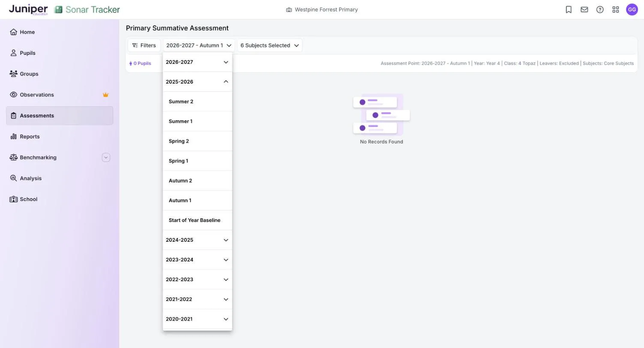This screenshot has width=644, height=348.
Task: Expand the 2024-2025 year group
Action: click(x=197, y=240)
